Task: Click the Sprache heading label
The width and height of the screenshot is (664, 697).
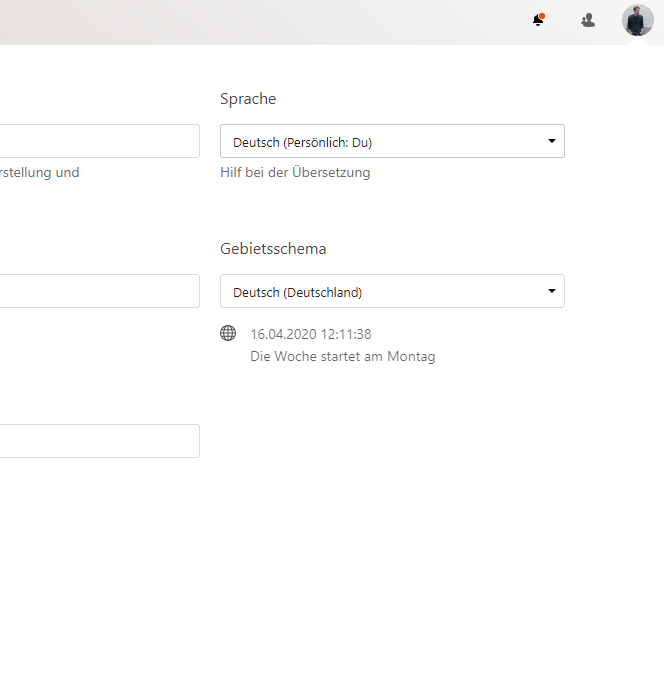Action: pyautogui.click(x=248, y=99)
